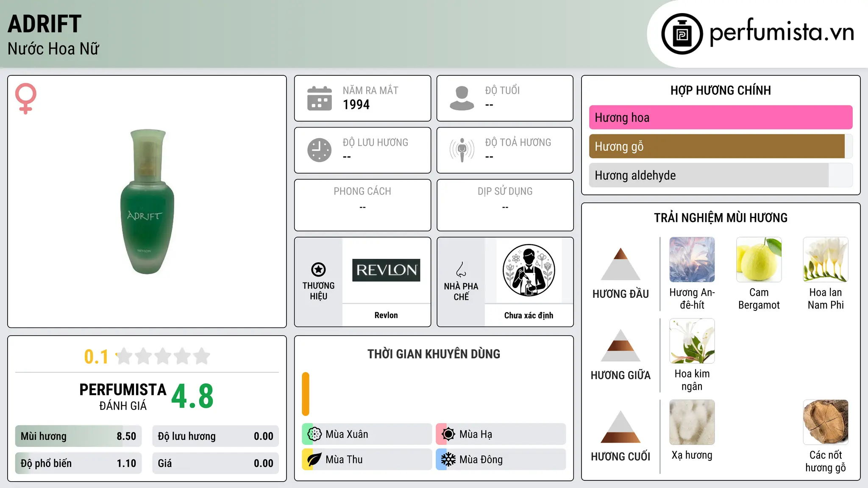Click the calendar icon for launch year
The height and width of the screenshot is (488, 868).
tap(320, 98)
